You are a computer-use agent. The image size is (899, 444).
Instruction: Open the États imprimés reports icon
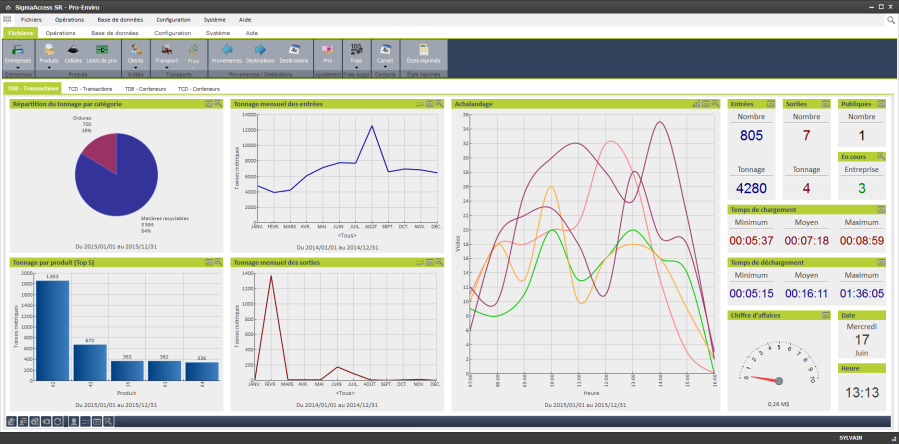click(421, 52)
